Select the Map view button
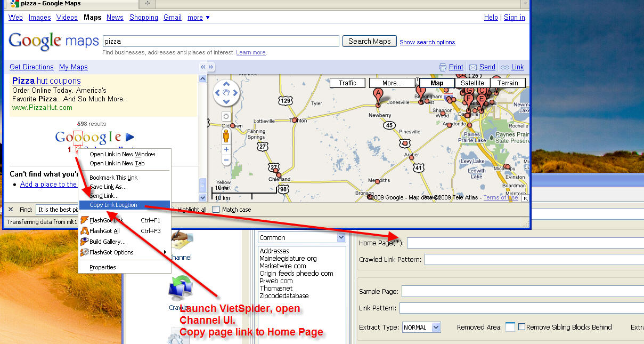Image resolution: width=644 pixels, height=344 pixels. coord(437,83)
